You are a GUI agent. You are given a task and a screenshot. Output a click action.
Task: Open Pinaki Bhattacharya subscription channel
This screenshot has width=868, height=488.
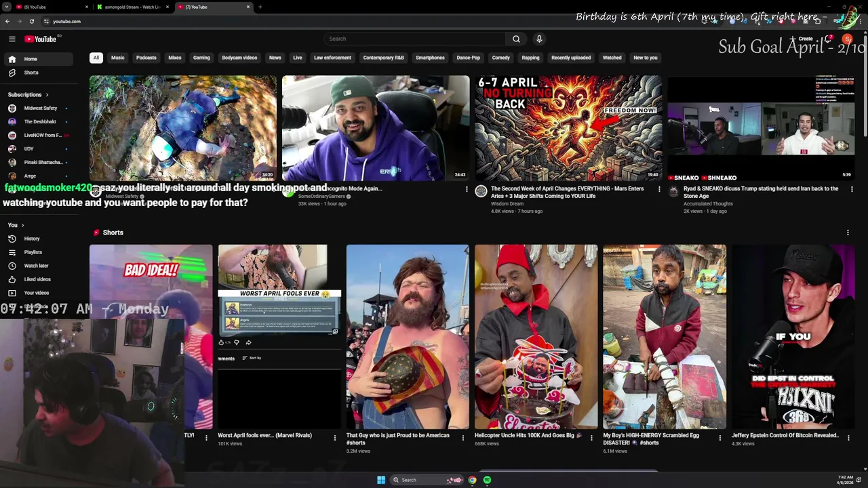[x=38, y=163]
